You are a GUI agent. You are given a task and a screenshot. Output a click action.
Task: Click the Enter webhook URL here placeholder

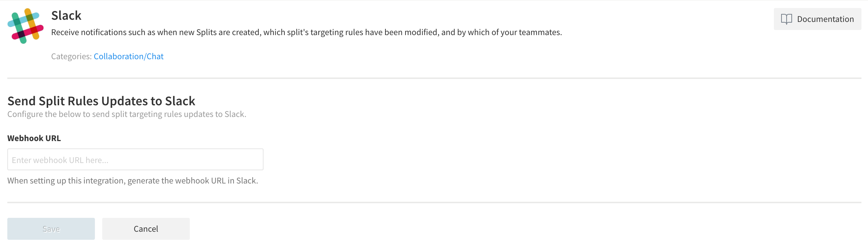(60, 160)
